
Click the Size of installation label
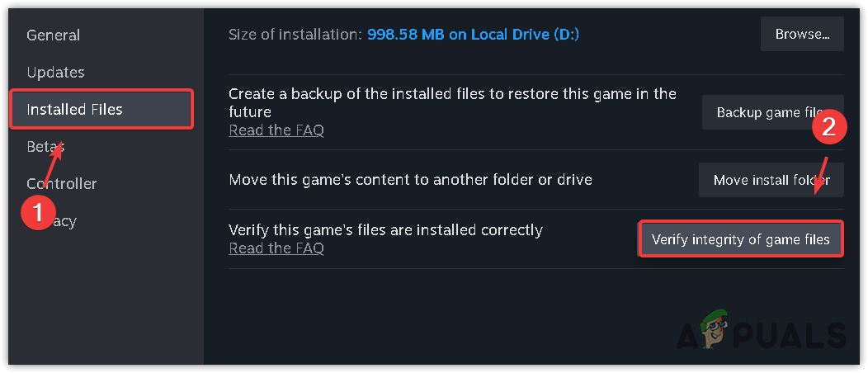click(295, 35)
